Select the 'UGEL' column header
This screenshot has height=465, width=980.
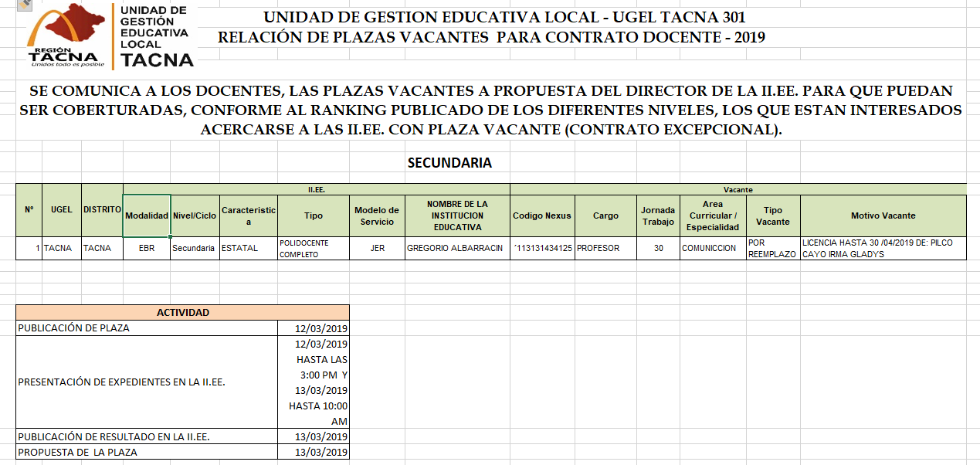coord(62,209)
